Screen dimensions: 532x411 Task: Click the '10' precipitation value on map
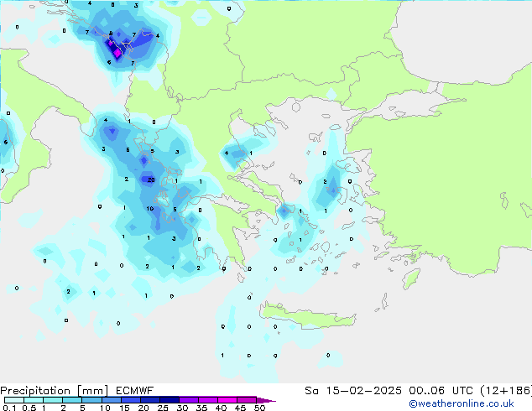(x=150, y=209)
